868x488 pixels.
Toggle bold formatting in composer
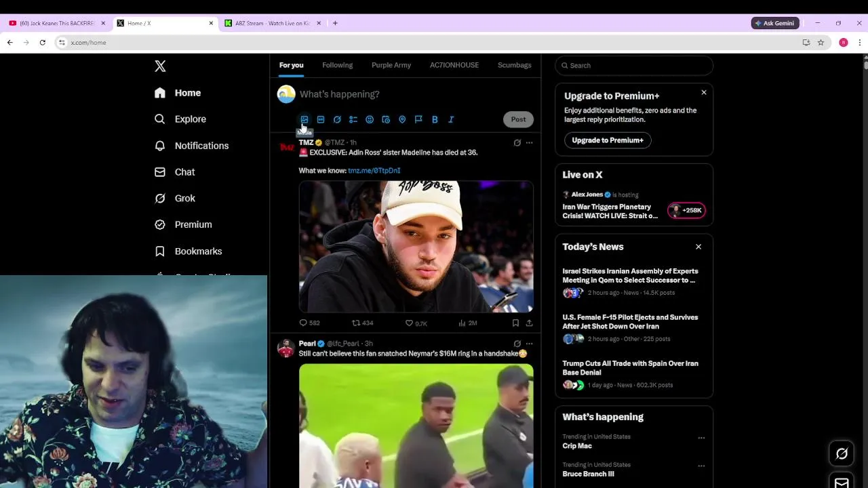coord(435,119)
